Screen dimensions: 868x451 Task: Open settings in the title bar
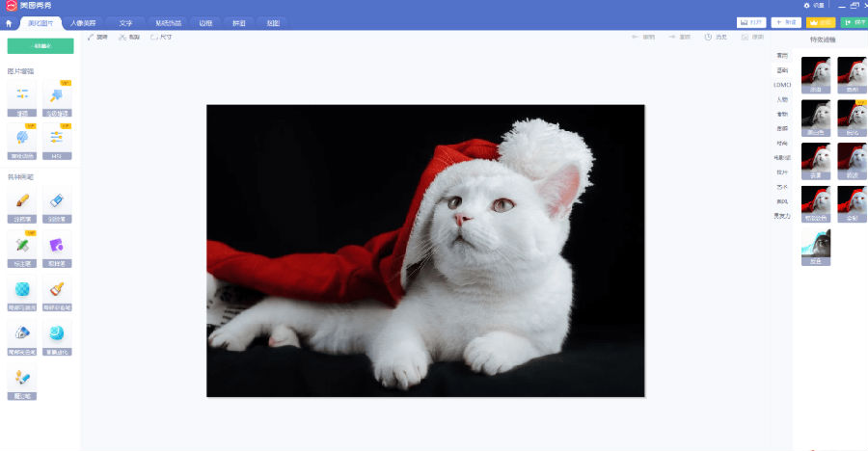(x=814, y=6)
